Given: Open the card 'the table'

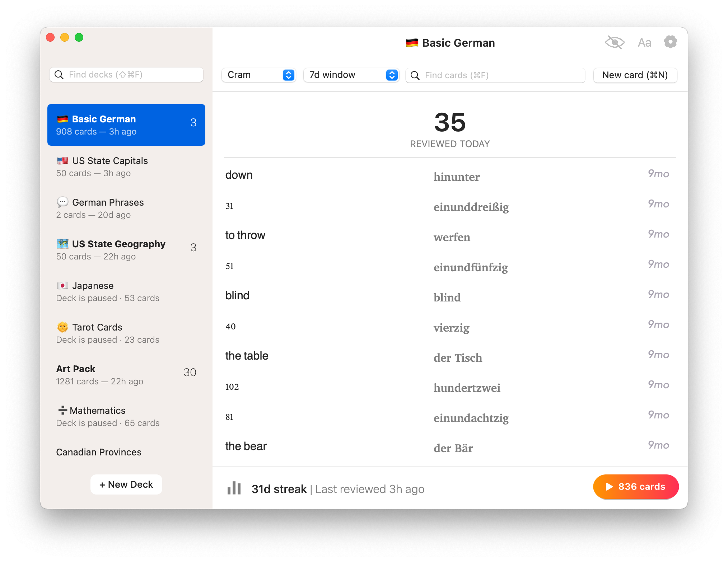Looking at the screenshot, I should [x=247, y=356].
